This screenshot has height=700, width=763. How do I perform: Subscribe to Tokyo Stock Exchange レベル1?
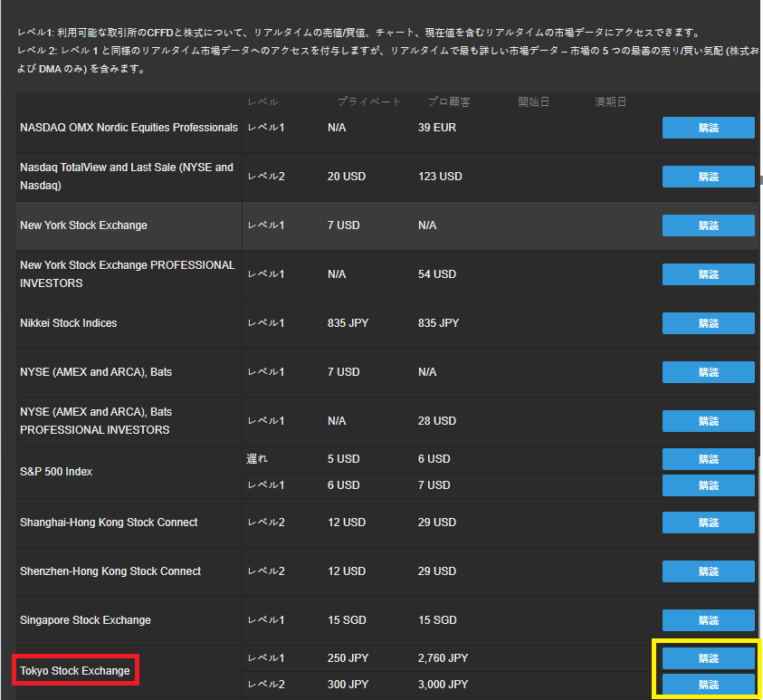708,658
